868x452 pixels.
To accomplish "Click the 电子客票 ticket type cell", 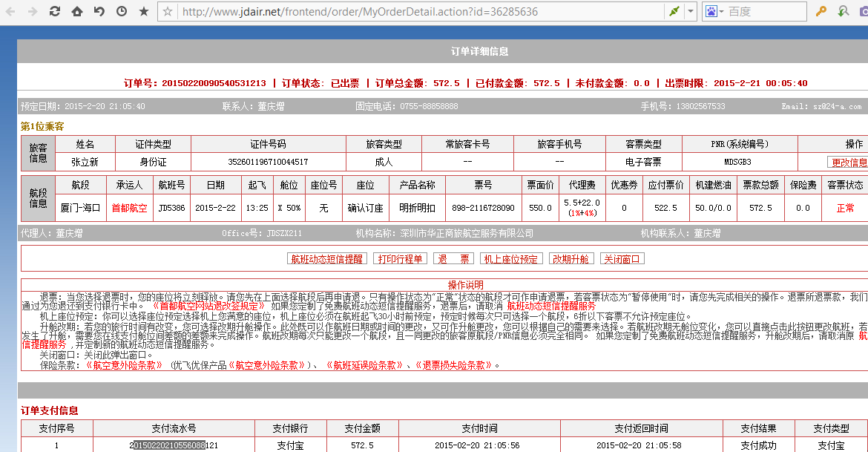I will tap(643, 162).
